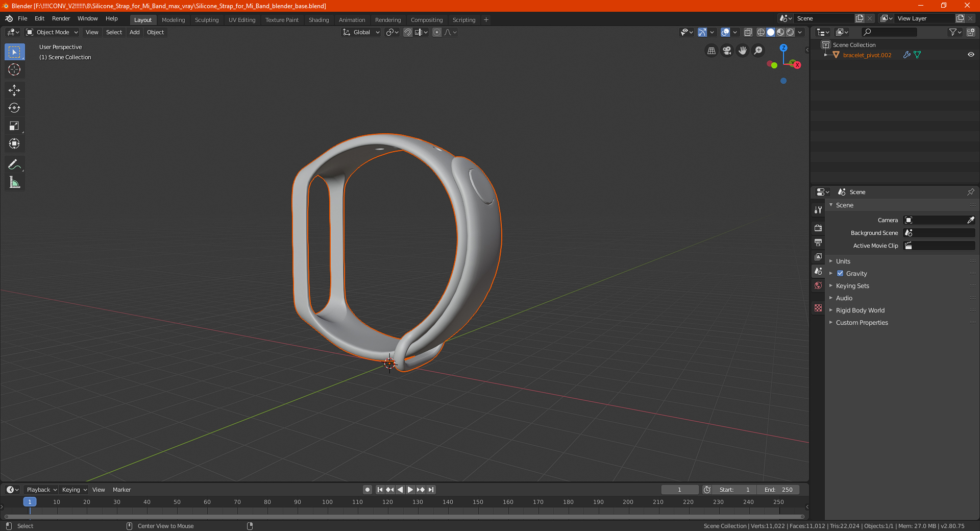
Task: Open Output properties tab
Action: pos(818,242)
